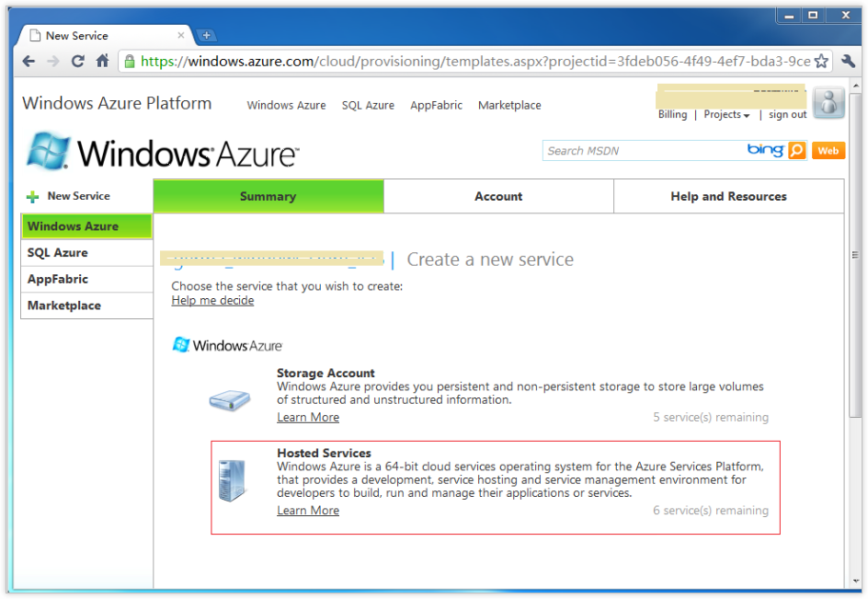The height and width of the screenshot is (599, 868).
Task: Click '6 service(s) remaining' text
Action: coord(711,511)
